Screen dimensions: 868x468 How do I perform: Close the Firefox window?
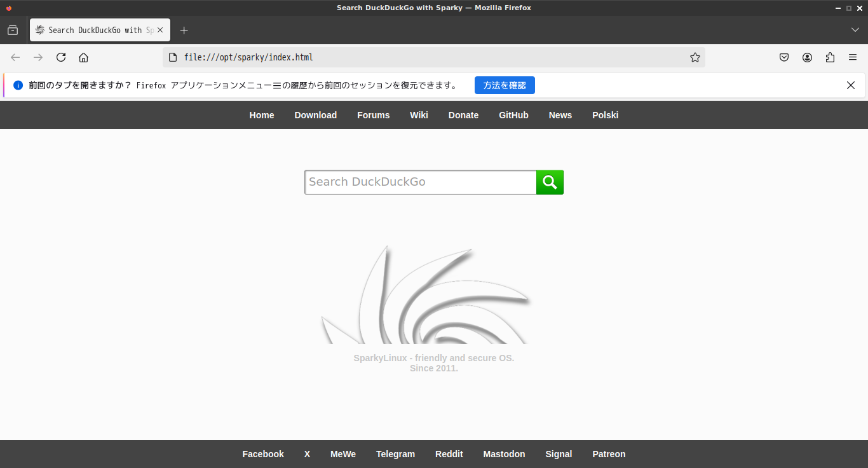(x=860, y=8)
